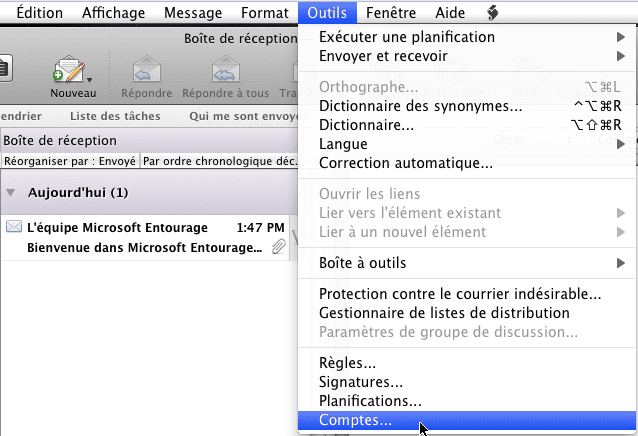Select the Signatures... menu item
The image size is (638, 436).
coord(467,382)
